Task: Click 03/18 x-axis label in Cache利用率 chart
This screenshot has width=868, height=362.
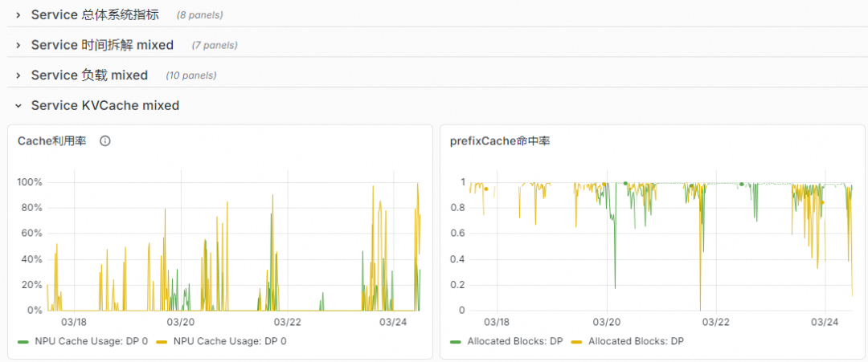Action: point(74,322)
